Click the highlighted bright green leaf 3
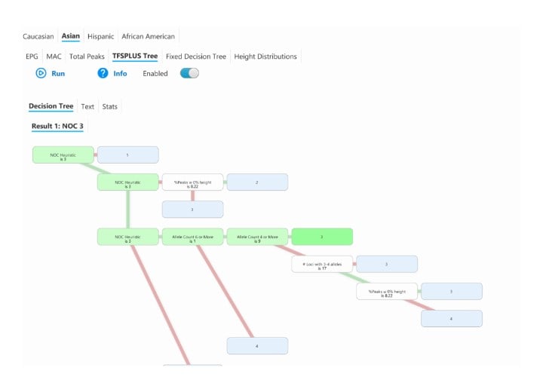 coord(322,237)
